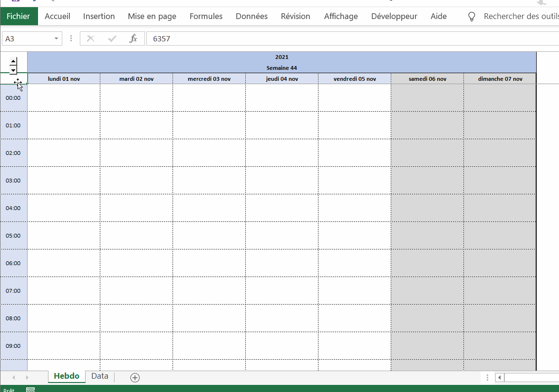
Task: Click the horizontal scrollbar left arrow
Action: (x=499, y=378)
